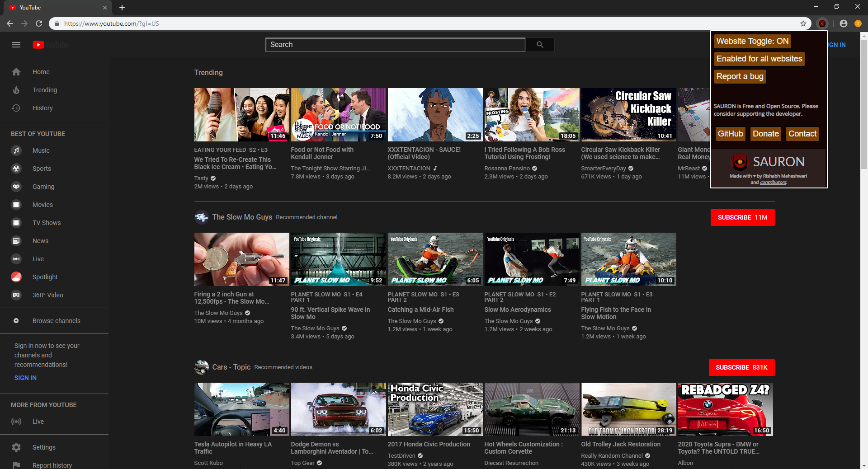Click the Spotlight channel icon
Screen dimensions: 868x469
(x=16, y=277)
